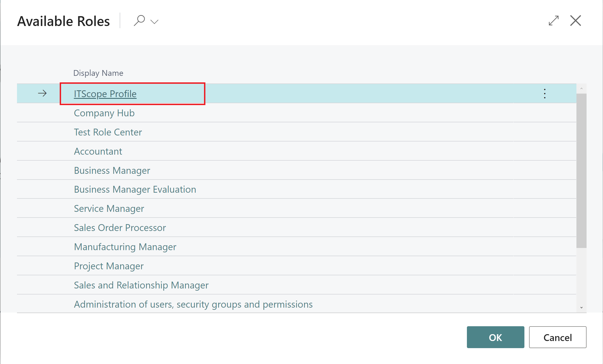Open the ellipsis menu on the highlighted row
The height and width of the screenshot is (364, 603).
point(544,93)
